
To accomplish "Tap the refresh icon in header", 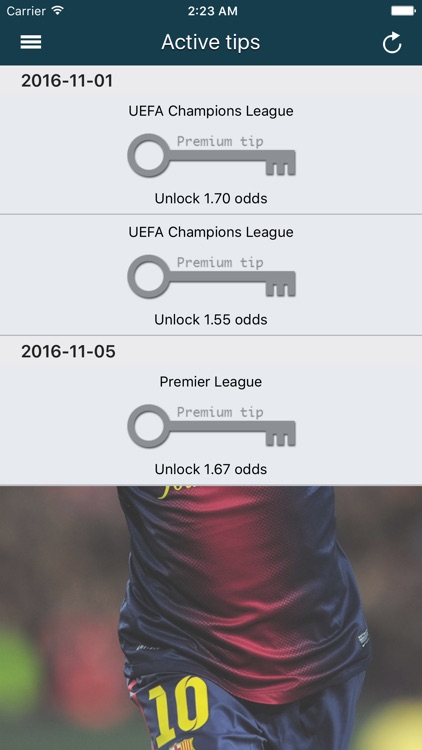I will (x=392, y=43).
